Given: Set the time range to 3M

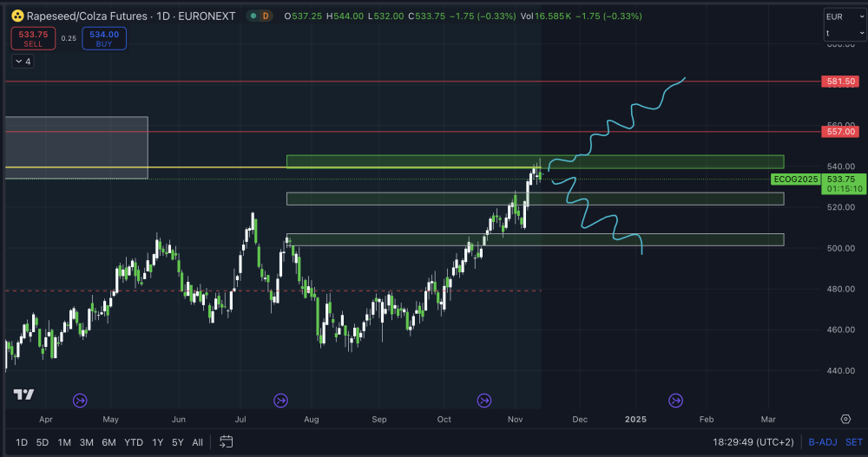Looking at the screenshot, I should [86, 442].
